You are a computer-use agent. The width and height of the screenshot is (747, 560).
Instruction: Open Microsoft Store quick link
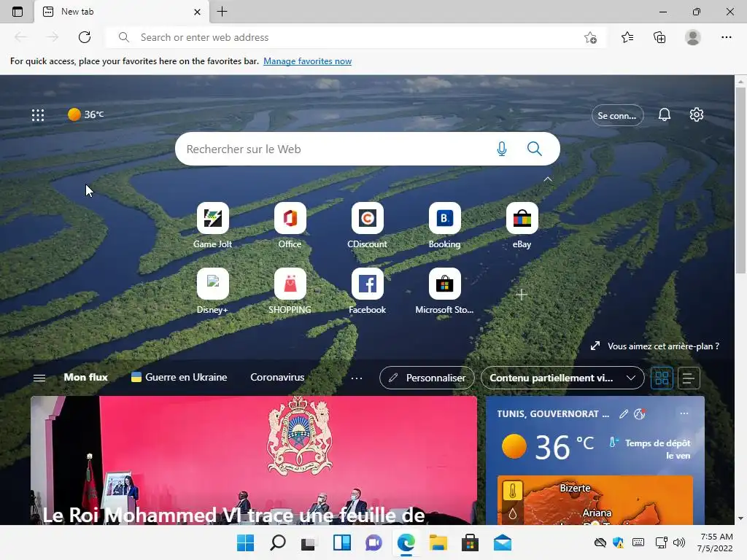tap(444, 292)
